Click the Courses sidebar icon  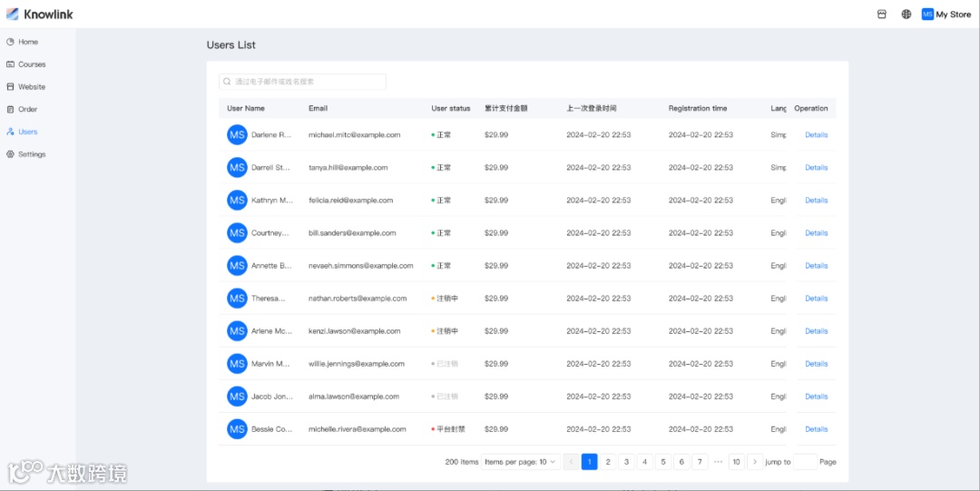[10, 64]
